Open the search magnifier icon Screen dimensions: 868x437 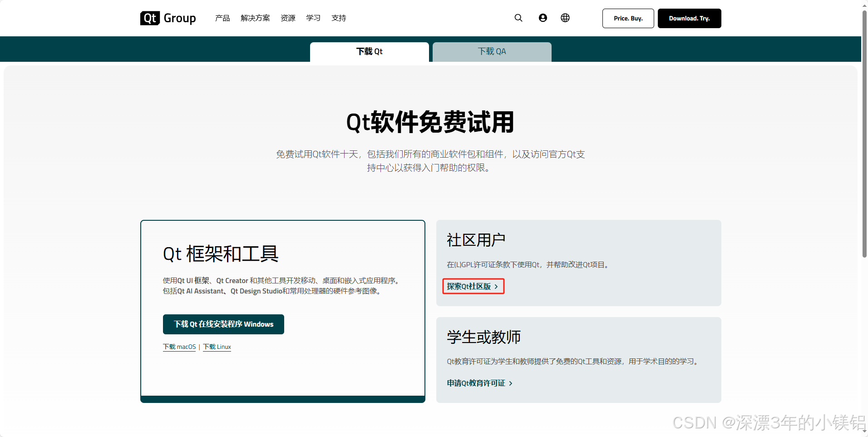tap(518, 18)
